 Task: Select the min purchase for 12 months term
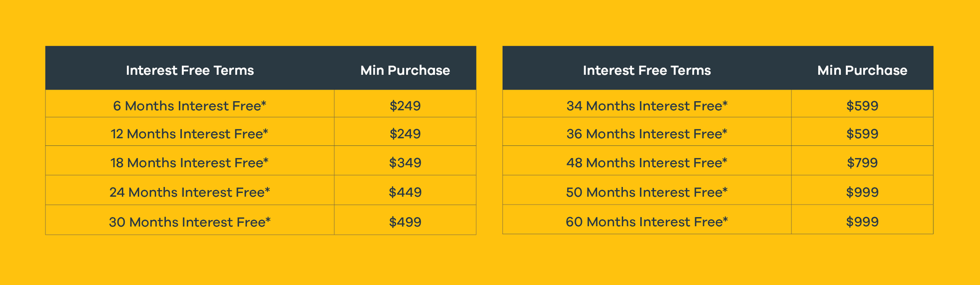tap(405, 134)
